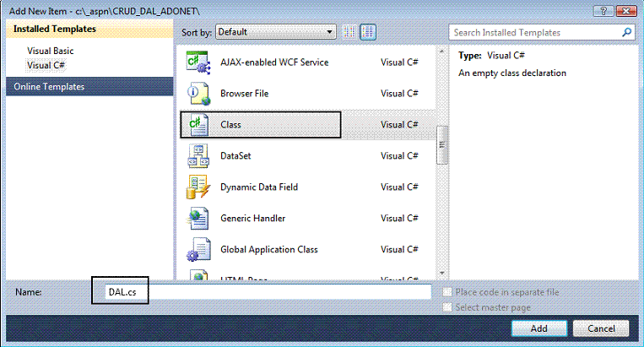The height and width of the screenshot is (347, 644).
Task: Close the Add New Item dialog
Action: (626, 11)
